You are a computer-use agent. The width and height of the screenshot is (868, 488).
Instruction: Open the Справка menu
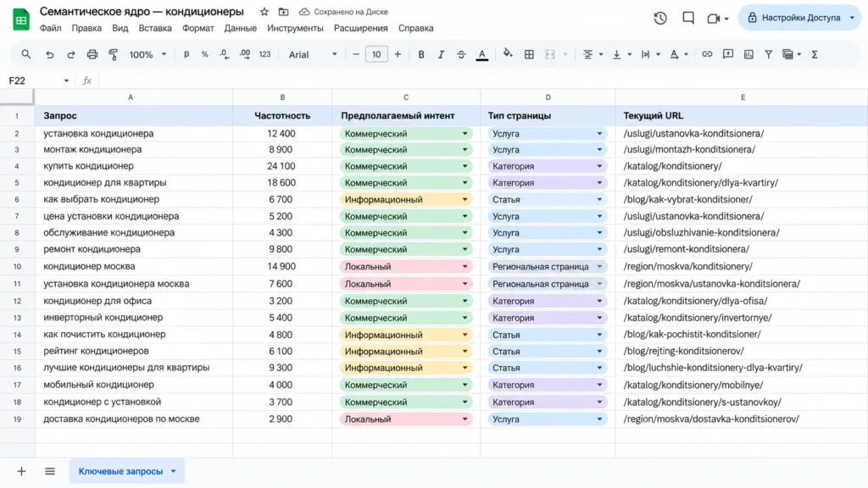415,28
